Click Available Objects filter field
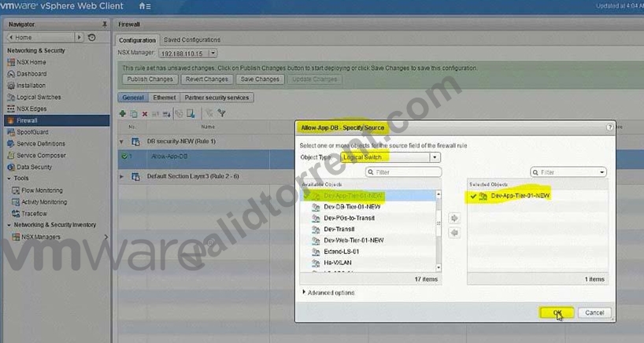This screenshot has height=343, width=644. [x=403, y=172]
